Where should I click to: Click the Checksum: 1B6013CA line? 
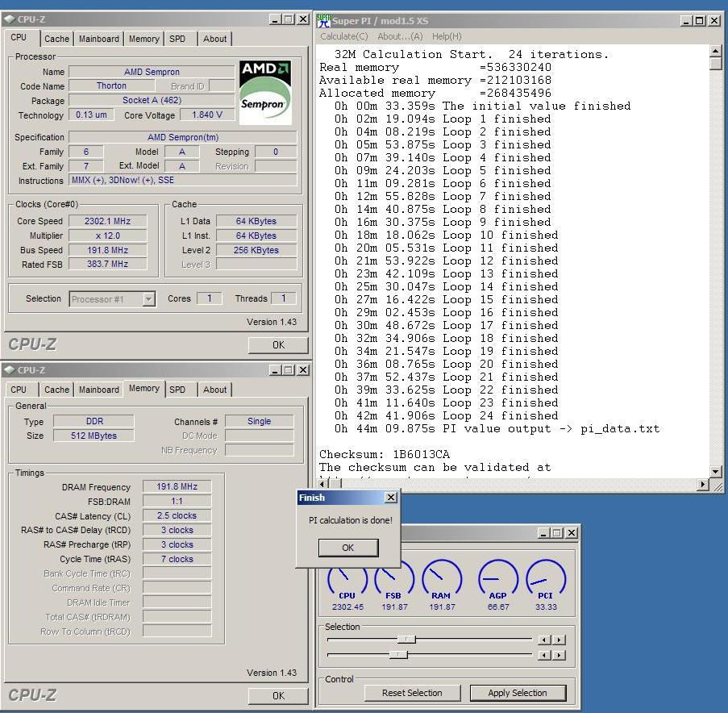coord(385,454)
